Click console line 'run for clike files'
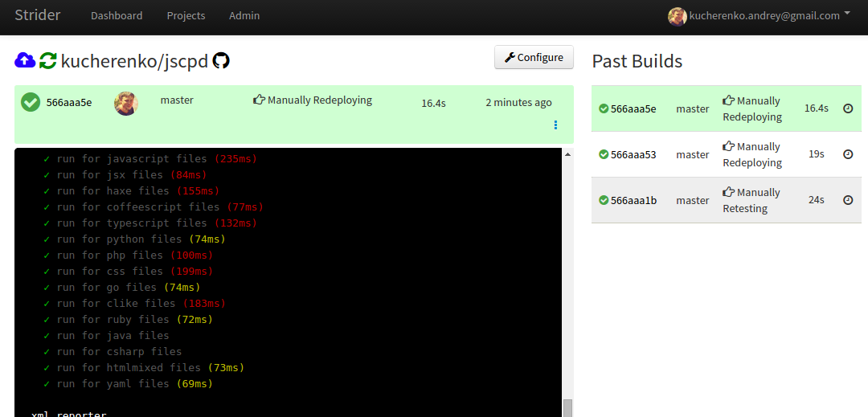 click(x=134, y=304)
